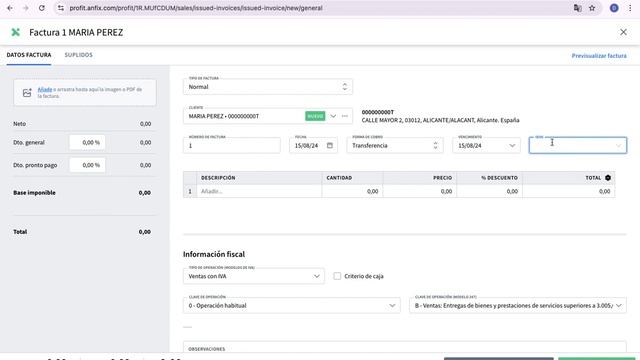Click the Observaciones text area

click(404, 348)
